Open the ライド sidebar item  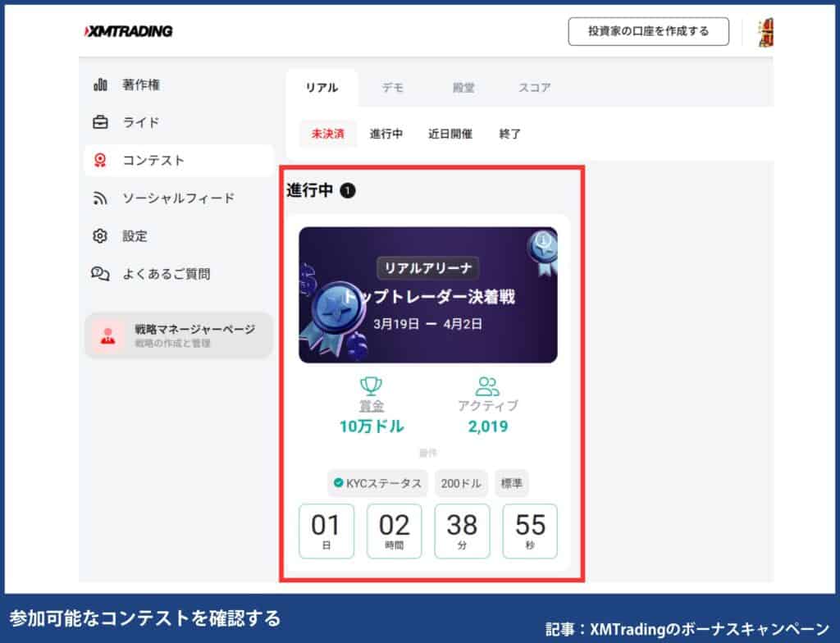click(x=179, y=122)
